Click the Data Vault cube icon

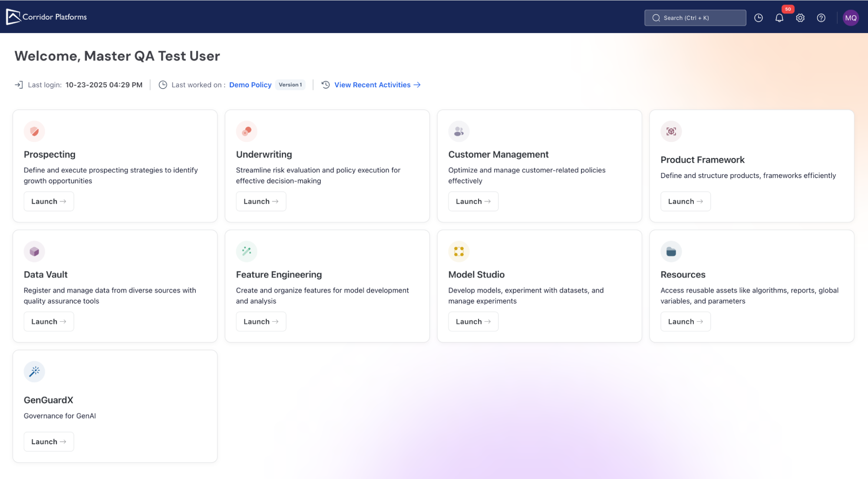click(x=34, y=251)
